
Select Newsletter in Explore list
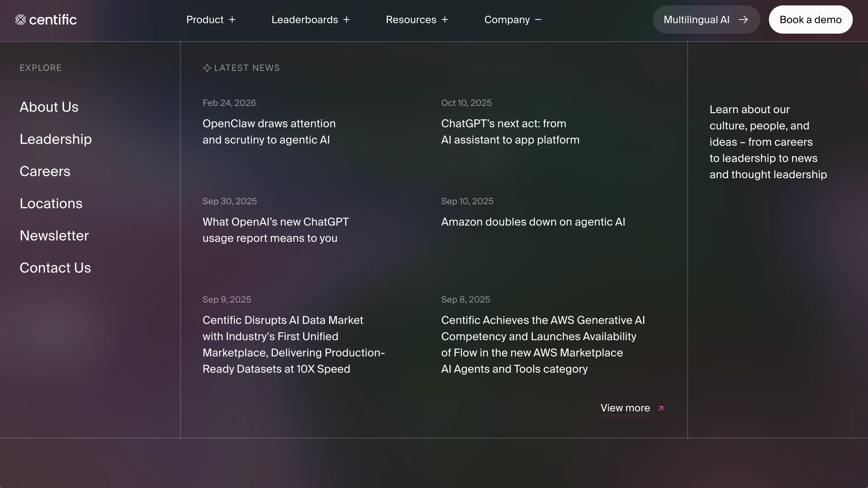tap(54, 236)
